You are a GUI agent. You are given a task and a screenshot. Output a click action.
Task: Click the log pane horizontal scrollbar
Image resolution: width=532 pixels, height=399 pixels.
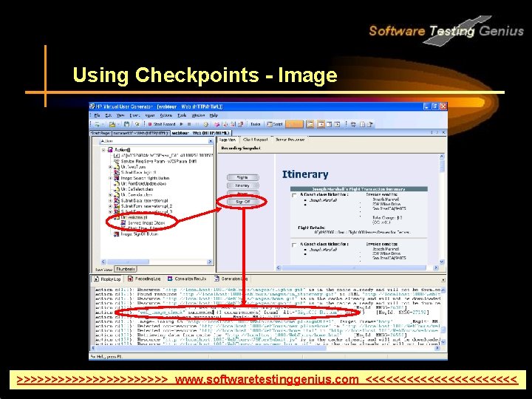coord(266,348)
